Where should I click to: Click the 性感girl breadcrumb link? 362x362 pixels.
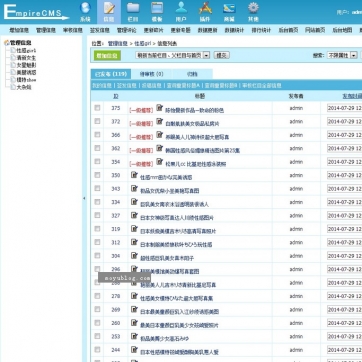pyautogui.click(x=143, y=44)
